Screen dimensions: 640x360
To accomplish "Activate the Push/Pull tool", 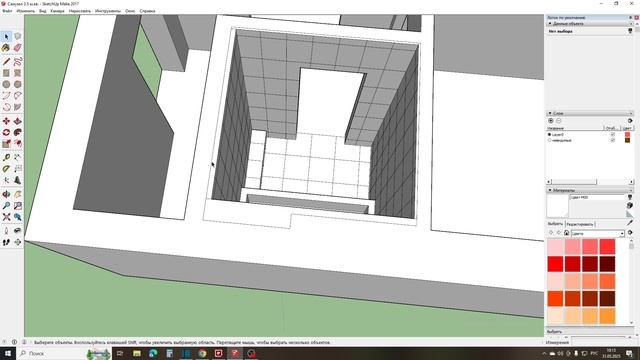I will pyautogui.click(x=18, y=121).
